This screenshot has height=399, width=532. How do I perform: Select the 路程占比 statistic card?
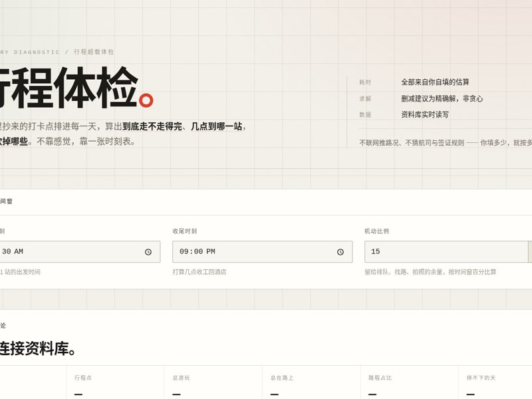(x=409, y=382)
